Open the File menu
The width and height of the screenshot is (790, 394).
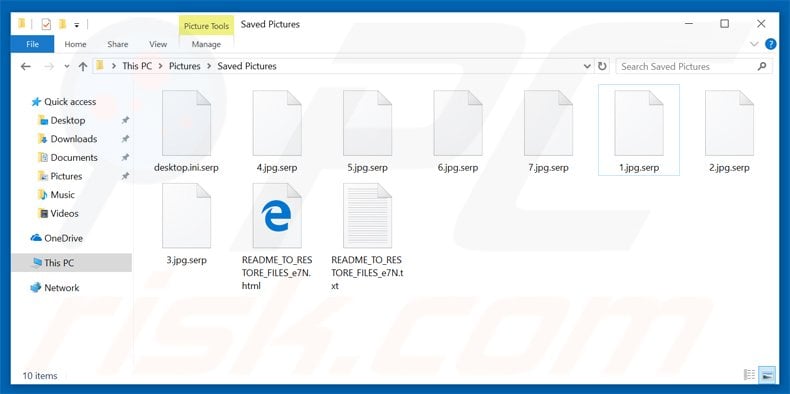[x=32, y=44]
